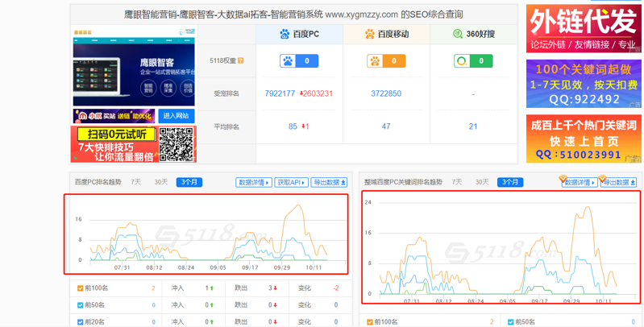
Task: Click the VIP diamond icon on right 数据详情
Action: coord(563,179)
